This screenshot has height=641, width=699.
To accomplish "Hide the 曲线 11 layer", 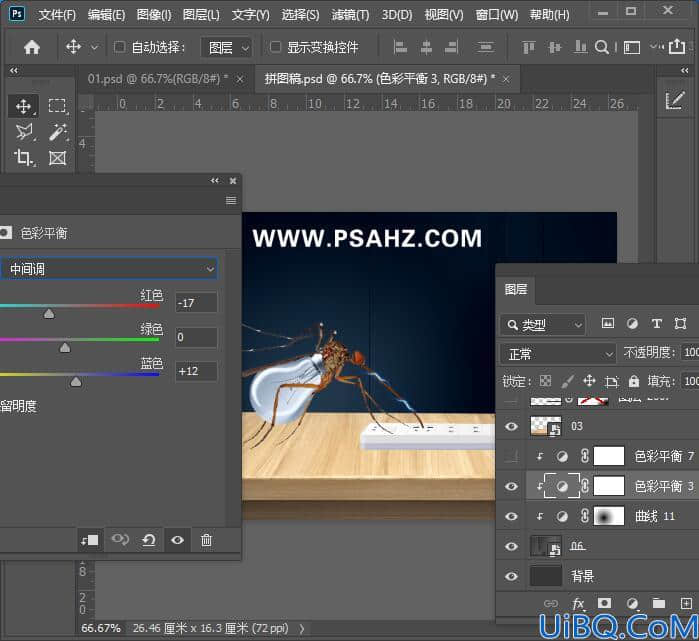I will point(511,516).
